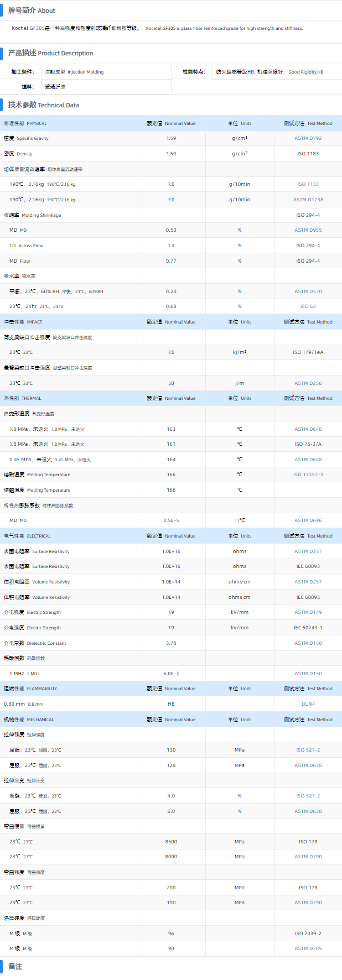This screenshot has width=342, height=980.
Task: Click the 电气性能 ELECTRICAL table header
Action: pos(27,536)
